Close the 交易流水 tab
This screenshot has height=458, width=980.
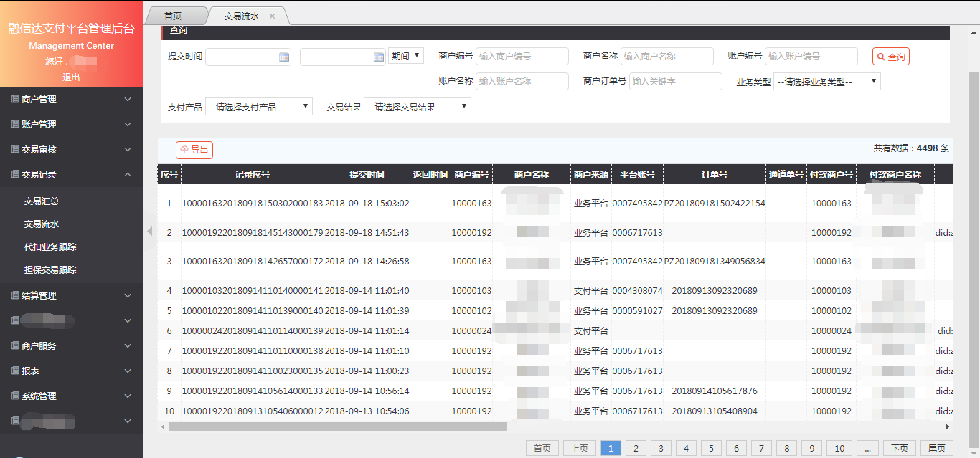point(272,16)
